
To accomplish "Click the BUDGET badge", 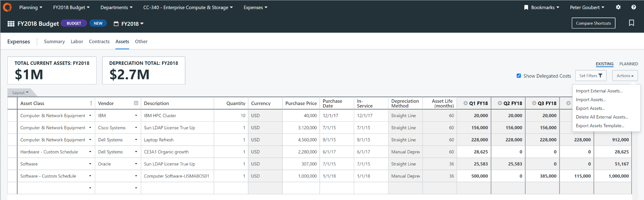I will (74, 23).
